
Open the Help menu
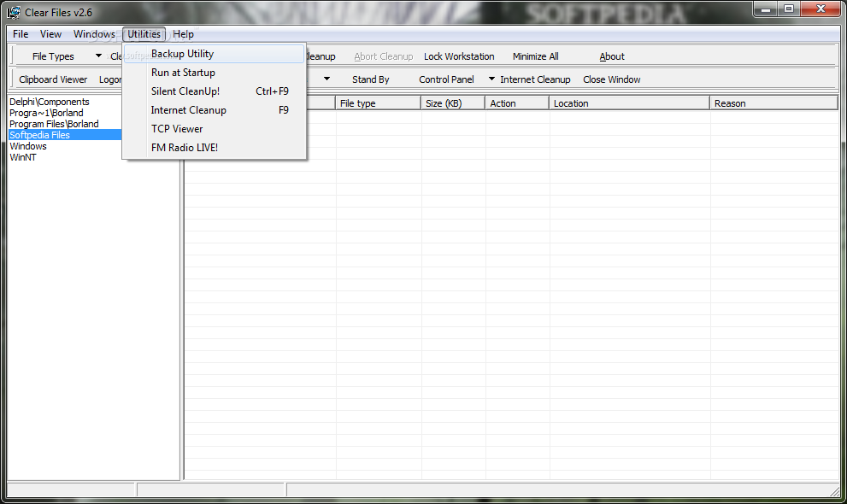tap(183, 34)
